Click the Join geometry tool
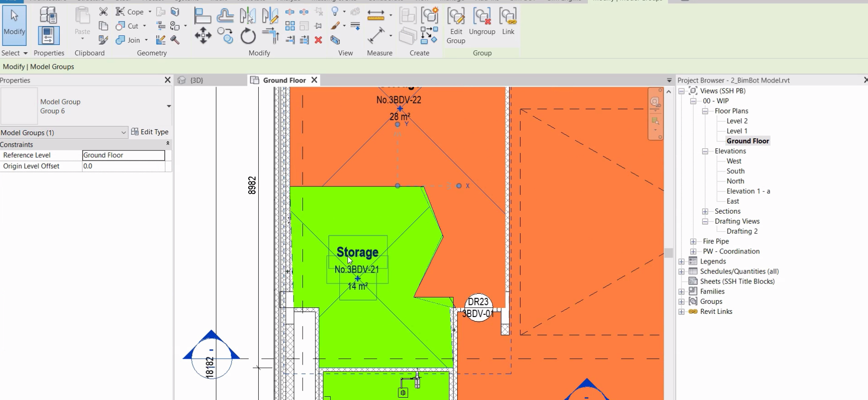 click(128, 40)
